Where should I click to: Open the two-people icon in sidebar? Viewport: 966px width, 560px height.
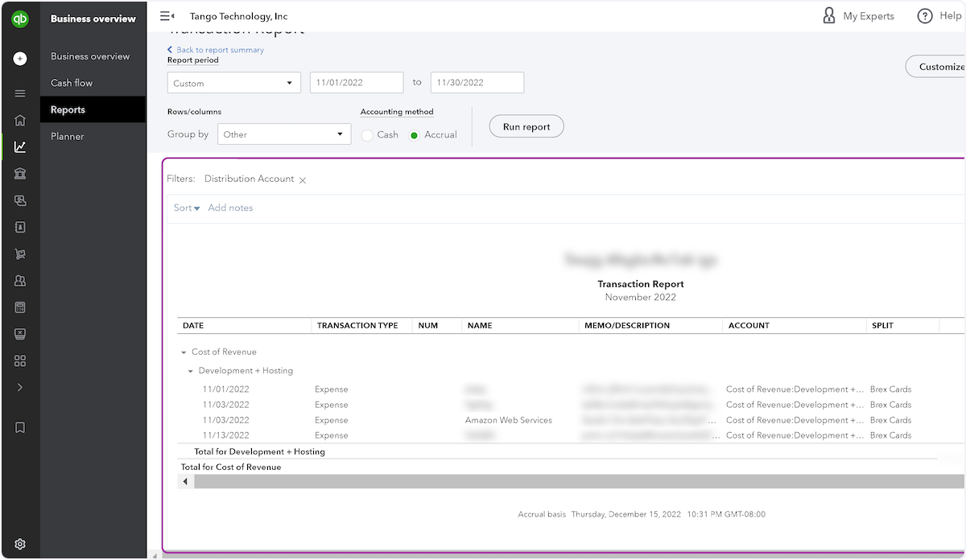pos(20,281)
